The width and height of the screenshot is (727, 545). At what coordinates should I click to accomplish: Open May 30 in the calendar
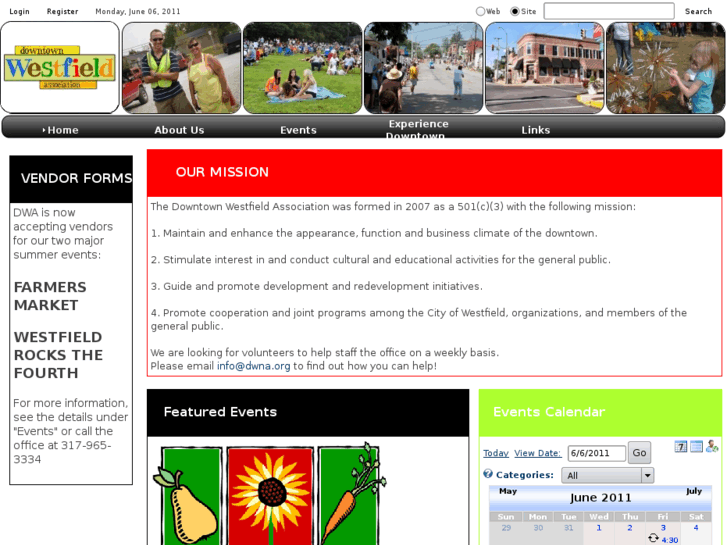click(x=538, y=528)
